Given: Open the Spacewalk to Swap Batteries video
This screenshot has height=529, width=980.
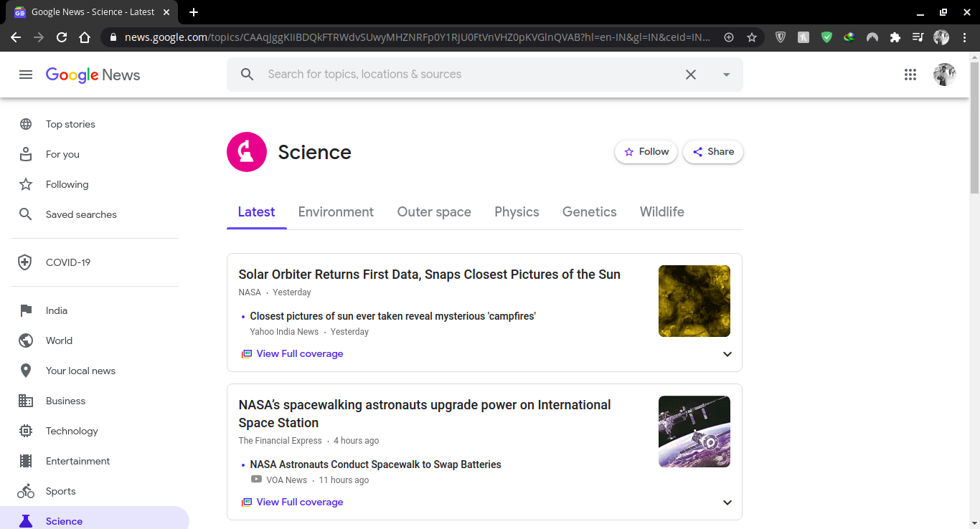Looking at the screenshot, I should [376, 464].
